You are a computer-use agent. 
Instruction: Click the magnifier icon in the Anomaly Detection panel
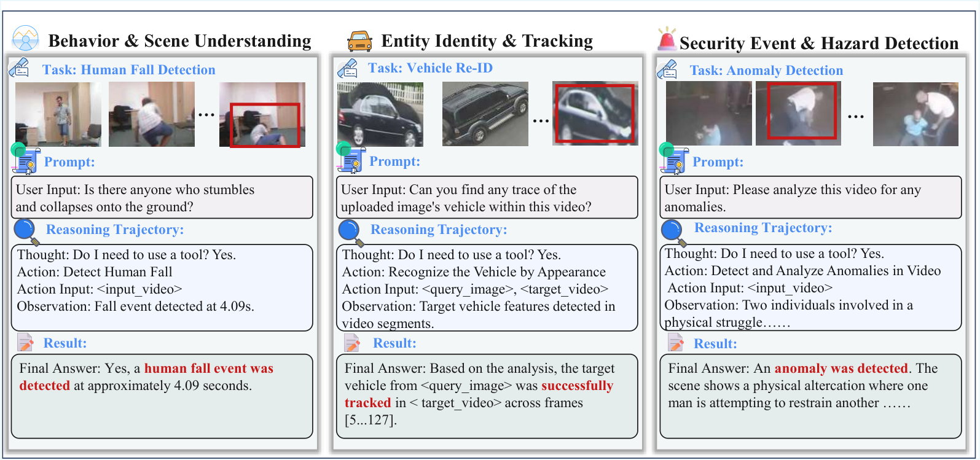[674, 232]
